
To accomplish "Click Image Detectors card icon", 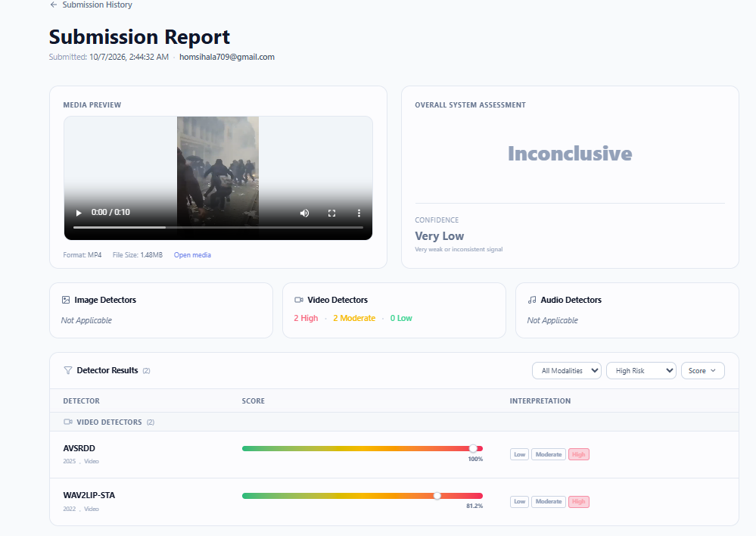I will (x=66, y=300).
